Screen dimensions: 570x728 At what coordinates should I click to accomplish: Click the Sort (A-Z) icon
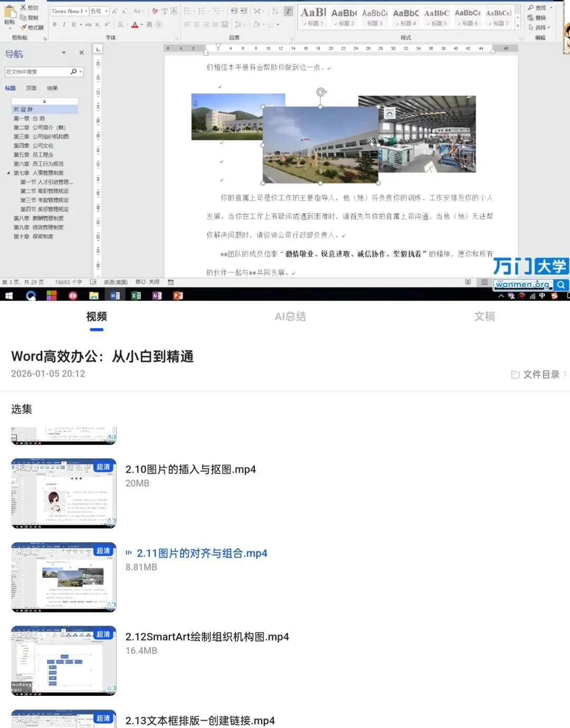coord(275,11)
